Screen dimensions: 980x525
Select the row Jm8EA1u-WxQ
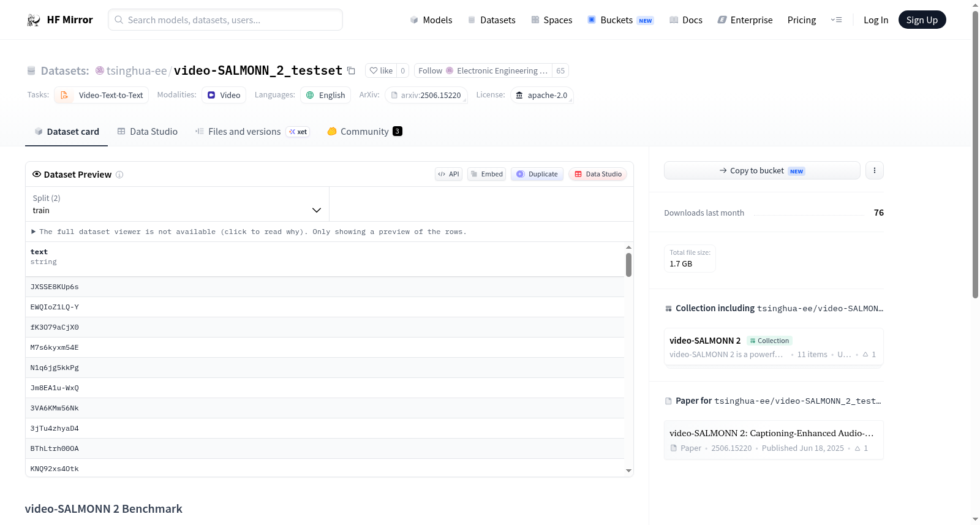pos(325,388)
